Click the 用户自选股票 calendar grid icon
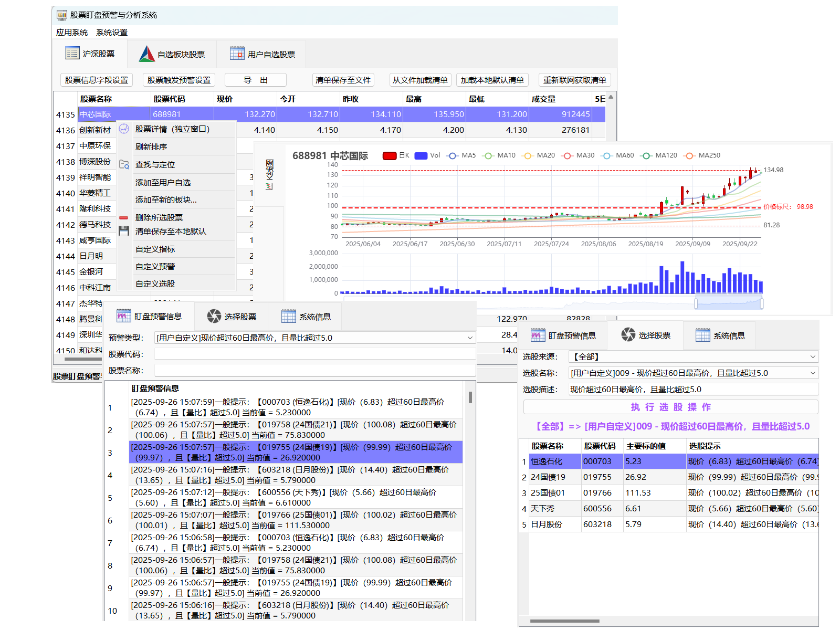This screenshot has height=630, width=840. (x=237, y=54)
